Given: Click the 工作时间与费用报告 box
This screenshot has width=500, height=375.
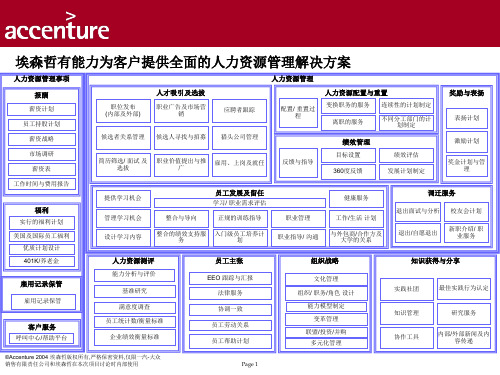Looking at the screenshot, I should point(42,184).
